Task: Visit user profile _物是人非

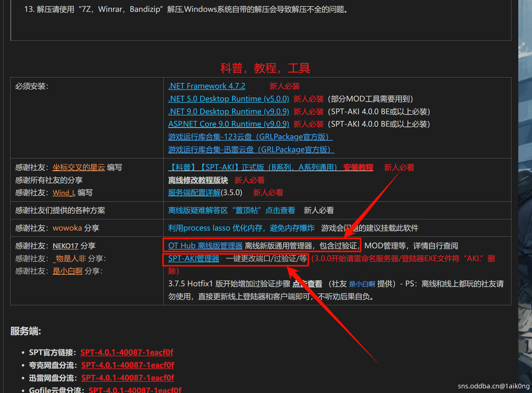Action: 69,259
